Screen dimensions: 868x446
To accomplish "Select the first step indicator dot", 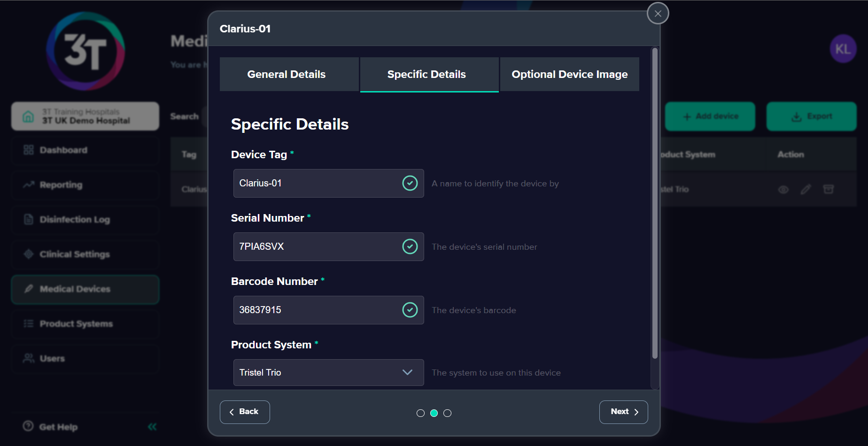I will tap(420, 413).
